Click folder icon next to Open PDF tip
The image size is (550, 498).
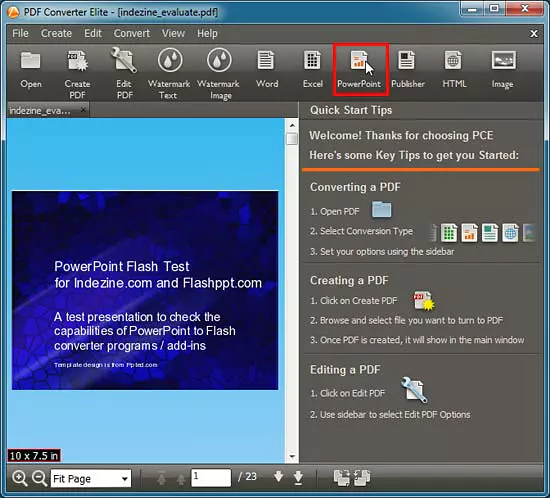381,209
